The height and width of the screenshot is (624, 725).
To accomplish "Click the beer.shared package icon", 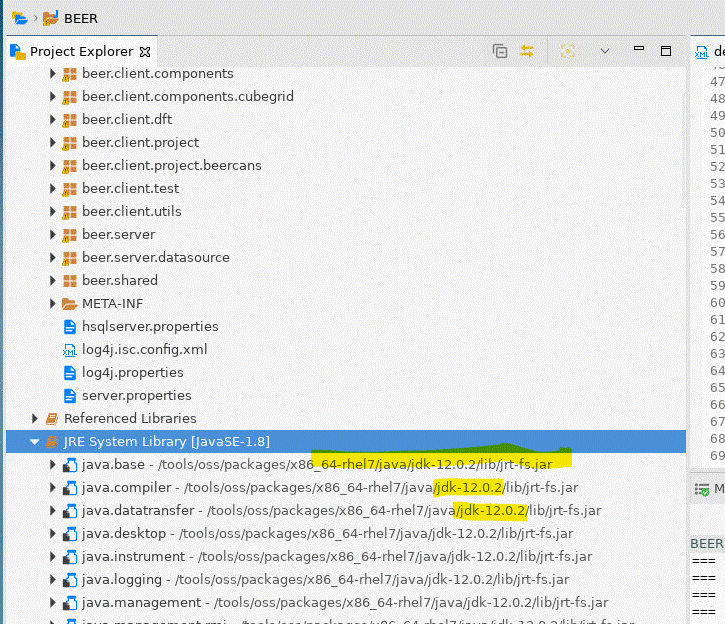I will tap(69, 281).
